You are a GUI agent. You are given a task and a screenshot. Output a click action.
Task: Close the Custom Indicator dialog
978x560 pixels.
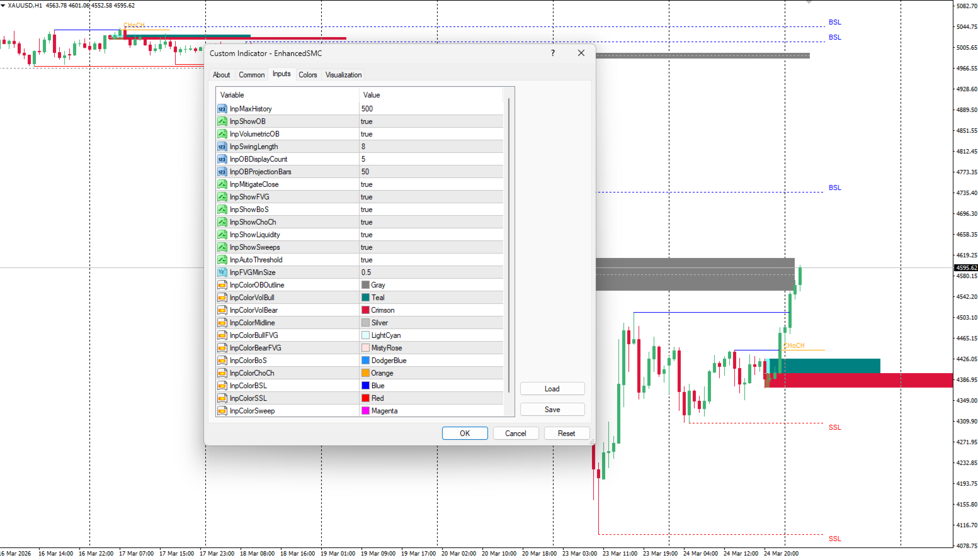click(x=581, y=53)
